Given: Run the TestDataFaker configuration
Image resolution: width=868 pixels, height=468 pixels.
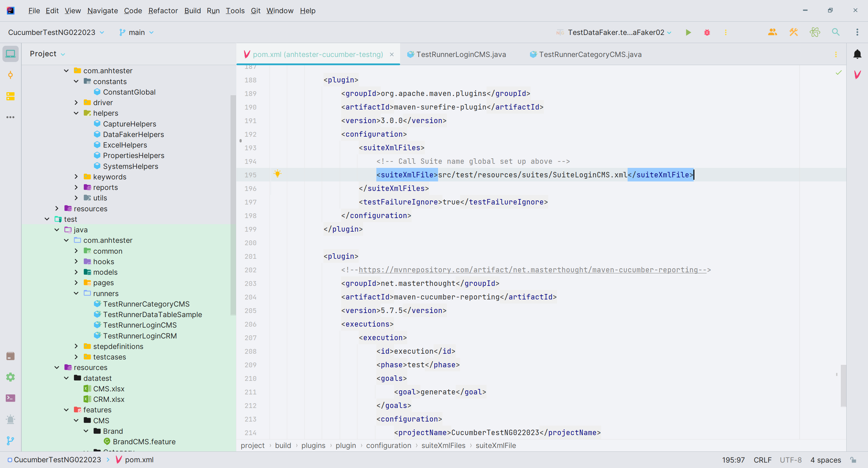Looking at the screenshot, I should pos(688,33).
